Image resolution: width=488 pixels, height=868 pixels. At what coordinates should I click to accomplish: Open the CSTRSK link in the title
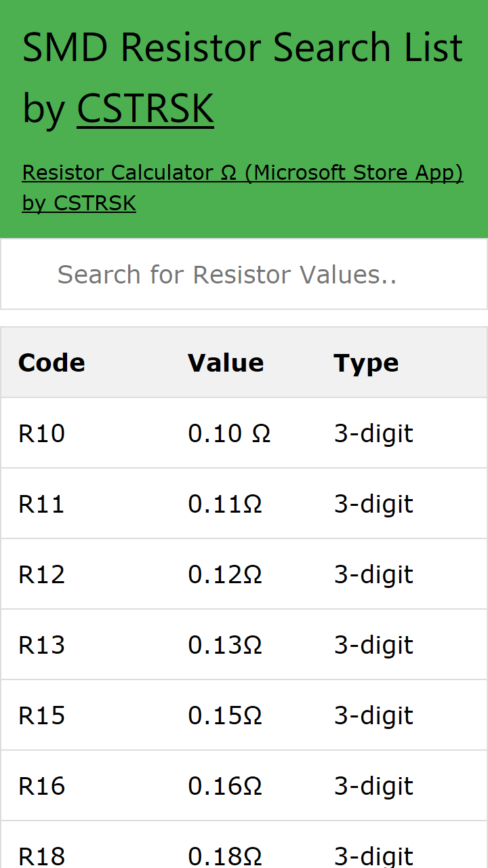pos(145,108)
